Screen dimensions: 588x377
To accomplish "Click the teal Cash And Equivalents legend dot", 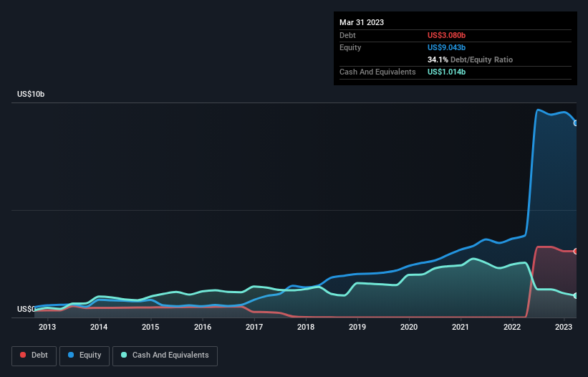I will 124,355.
